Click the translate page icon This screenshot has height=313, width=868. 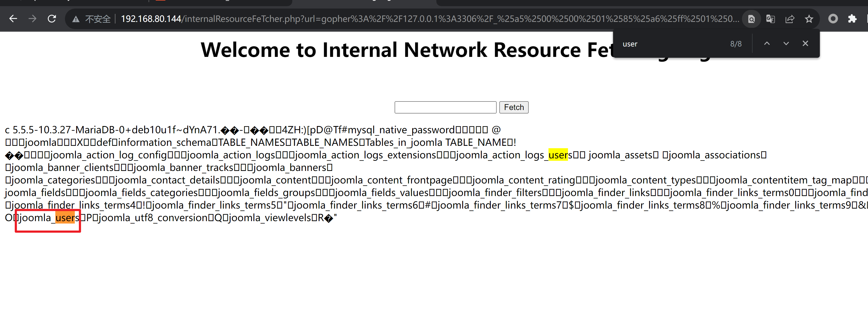tap(770, 19)
